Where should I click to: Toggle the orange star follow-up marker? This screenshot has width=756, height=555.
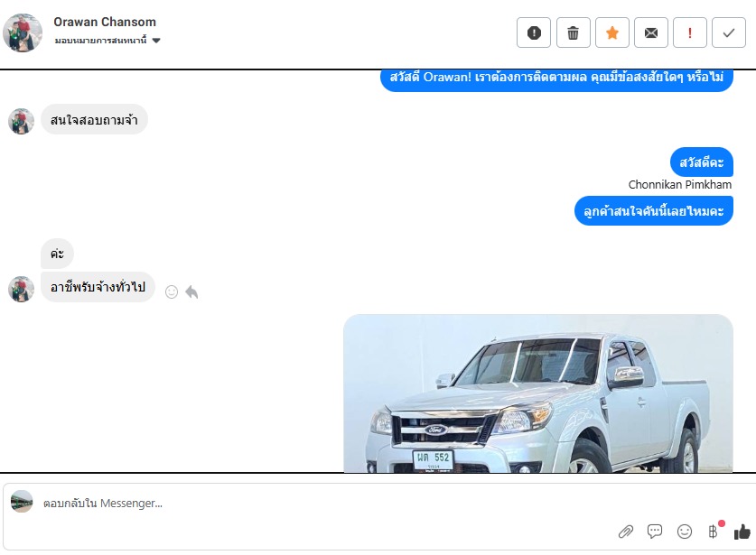612,32
